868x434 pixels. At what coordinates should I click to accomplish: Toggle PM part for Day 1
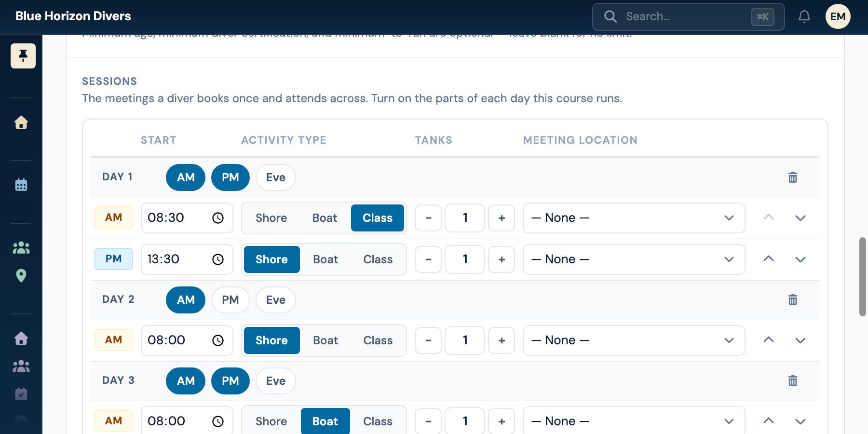[231, 177]
